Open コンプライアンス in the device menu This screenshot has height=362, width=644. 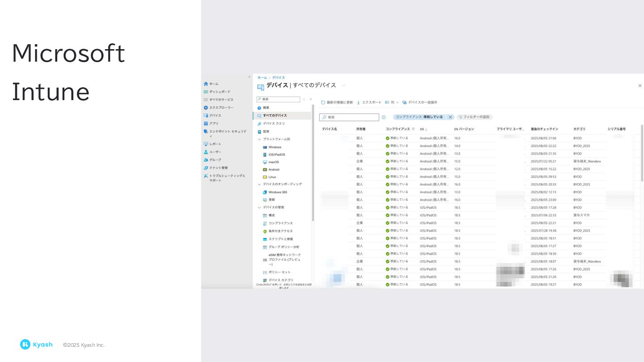pyautogui.click(x=278, y=223)
